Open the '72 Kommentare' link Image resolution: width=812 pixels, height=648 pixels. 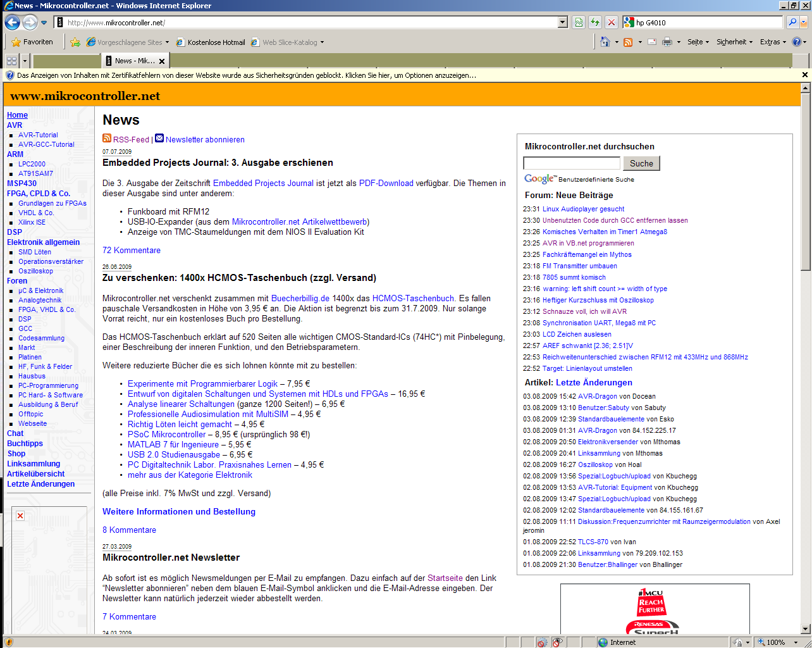[x=132, y=251]
